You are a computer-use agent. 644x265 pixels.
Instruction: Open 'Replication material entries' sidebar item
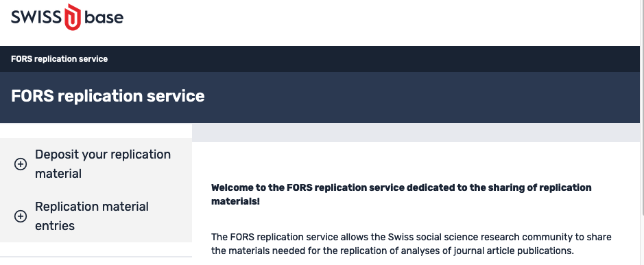[x=92, y=216]
